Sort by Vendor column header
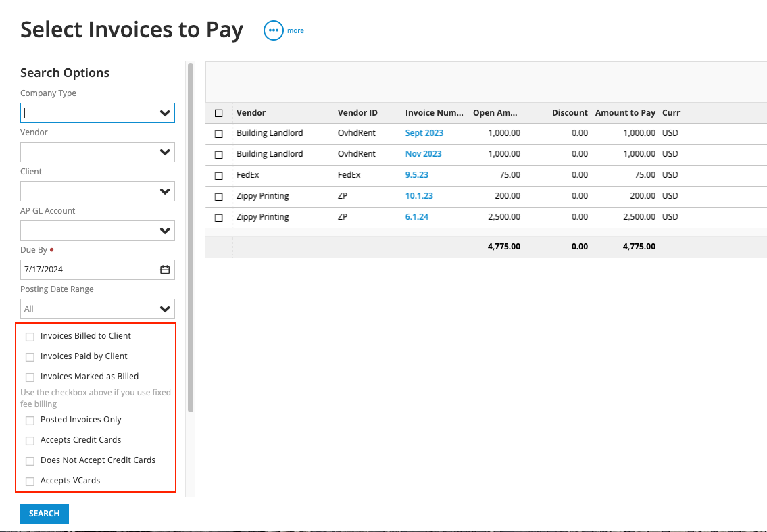This screenshot has width=767, height=532. [251, 113]
